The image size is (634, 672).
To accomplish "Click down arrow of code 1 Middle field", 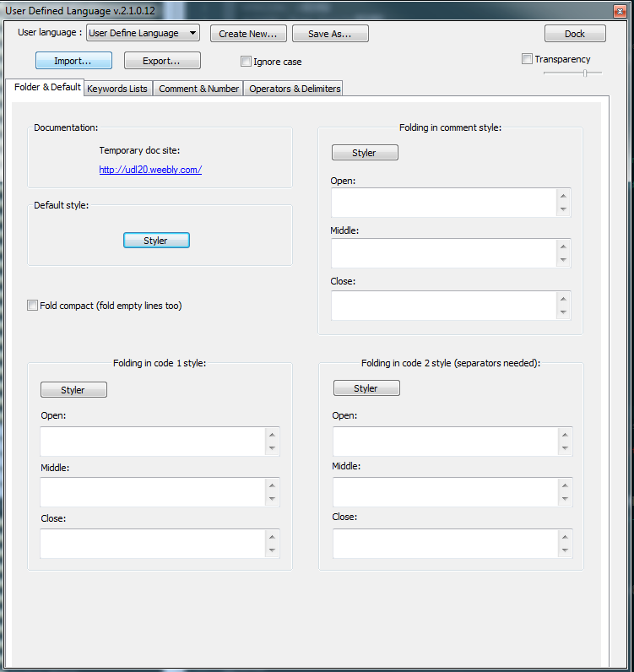I will coord(272,498).
